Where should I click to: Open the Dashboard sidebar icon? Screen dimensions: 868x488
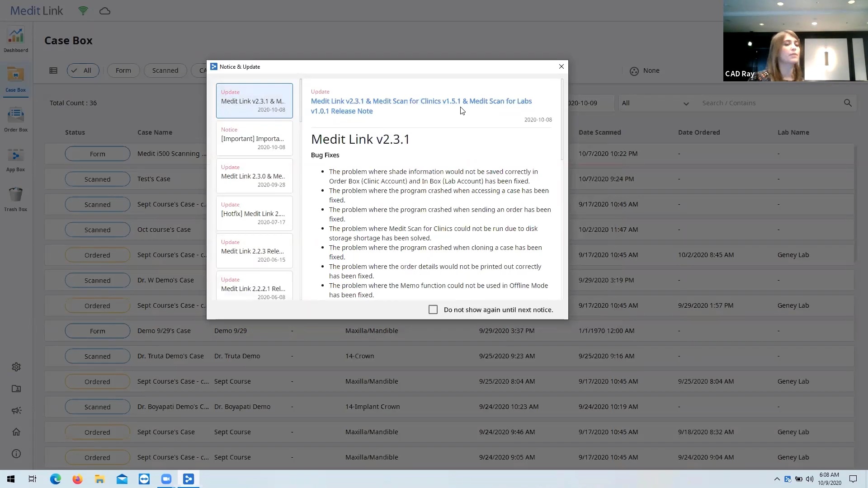click(16, 40)
